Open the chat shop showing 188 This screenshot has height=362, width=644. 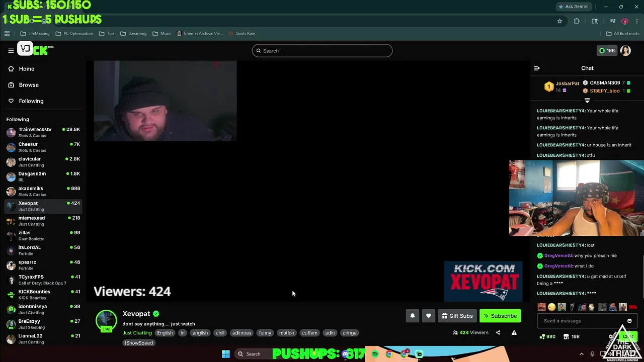[x=571, y=336]
